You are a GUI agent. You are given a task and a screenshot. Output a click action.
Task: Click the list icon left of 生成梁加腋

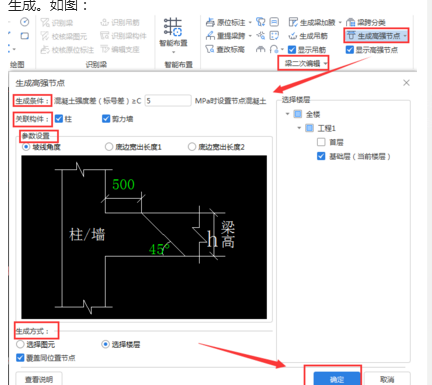[274, 22]
